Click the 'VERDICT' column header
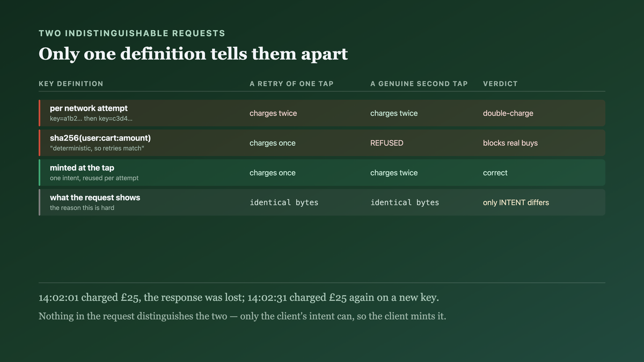 pyautogui.click(x=500, y=84)
